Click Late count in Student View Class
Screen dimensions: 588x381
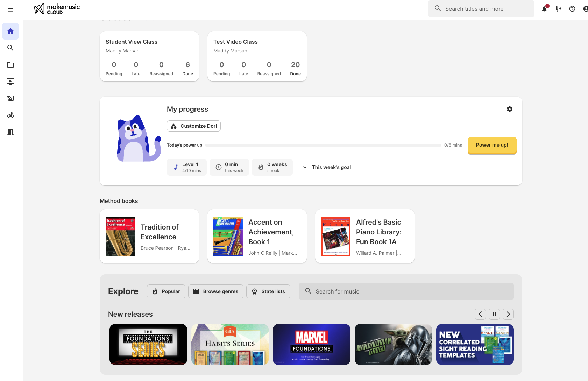pos(136,68)
